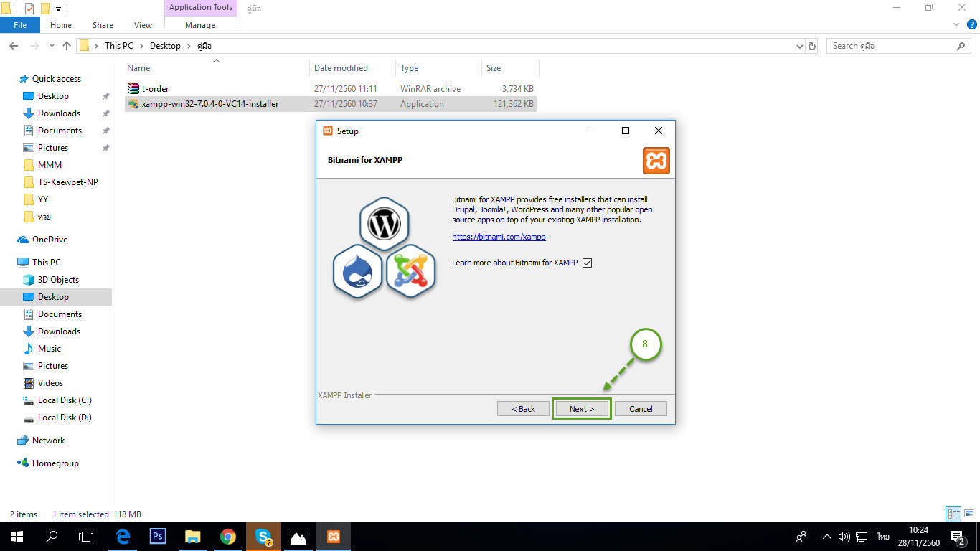
Task: Switch to the View ribbon tab
Action: click(143, 25)
